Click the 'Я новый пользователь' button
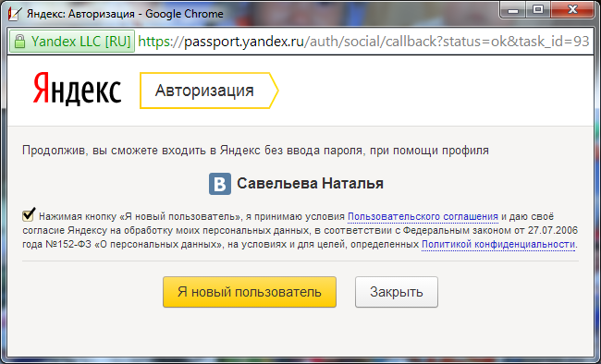Screen dimensions: 601x364 point(250,292)
